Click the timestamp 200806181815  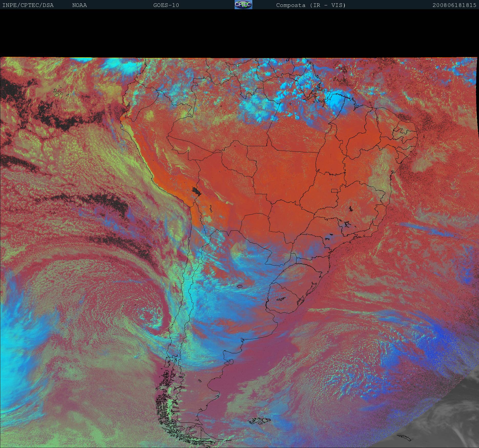click(454, 5)
